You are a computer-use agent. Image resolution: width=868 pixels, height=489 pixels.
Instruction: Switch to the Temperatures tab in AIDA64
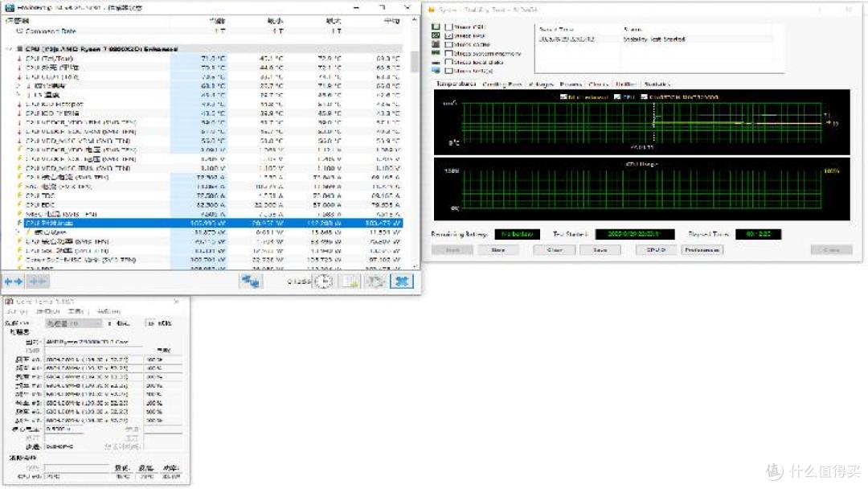(456, 84)
